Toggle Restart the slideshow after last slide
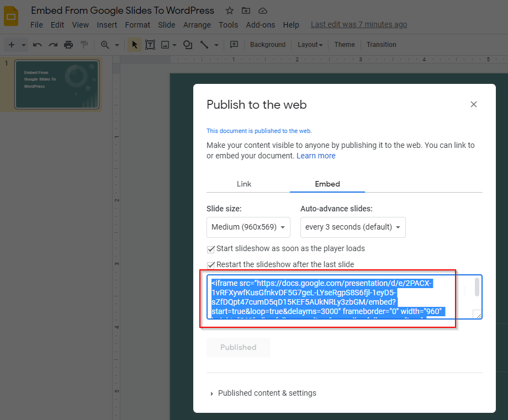This screenshot has height=420, width=508. pos(211,265)
